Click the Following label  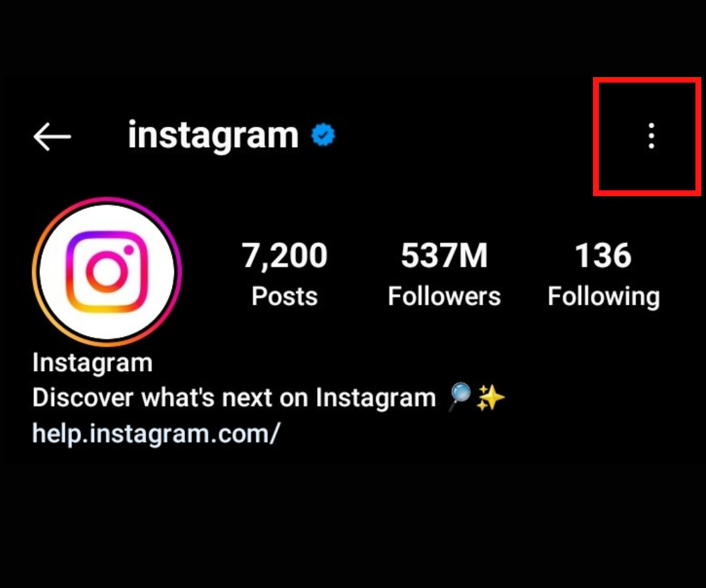[x=604, y=297]
